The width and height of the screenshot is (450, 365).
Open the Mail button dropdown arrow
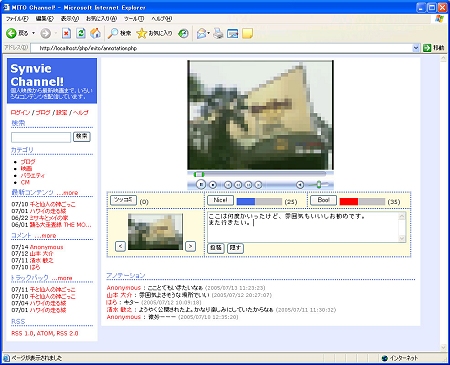[x=209, y=33]
